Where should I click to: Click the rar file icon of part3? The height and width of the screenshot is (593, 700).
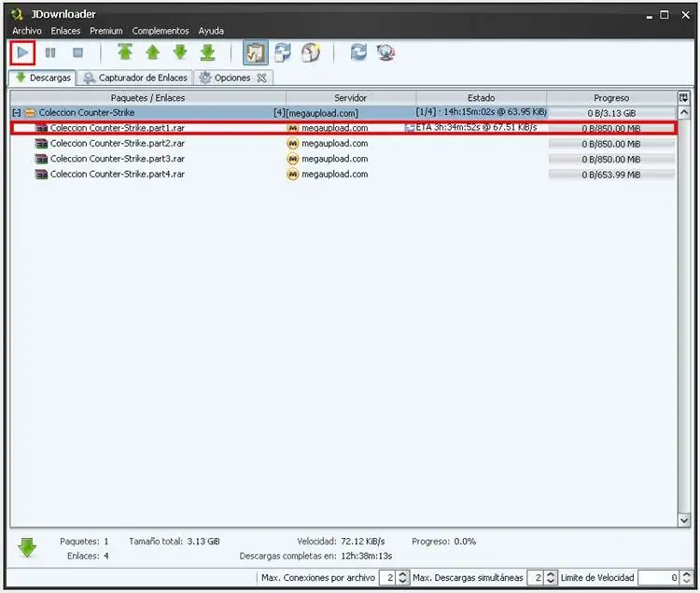[x=41, y=159]
